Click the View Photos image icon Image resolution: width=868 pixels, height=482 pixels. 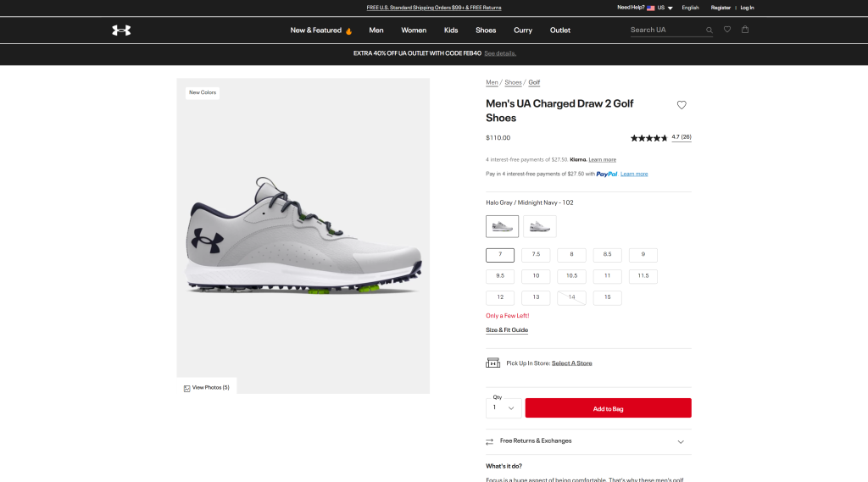click(x=187, y=389)
